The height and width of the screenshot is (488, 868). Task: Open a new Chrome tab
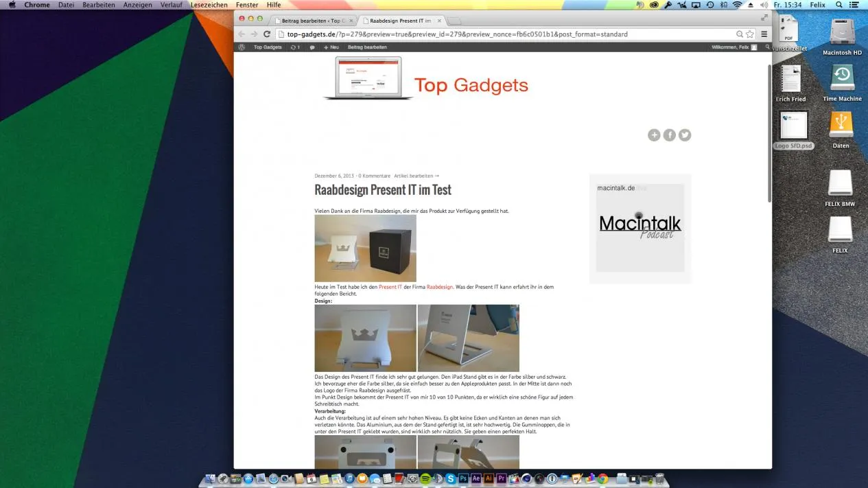point(454,21)
